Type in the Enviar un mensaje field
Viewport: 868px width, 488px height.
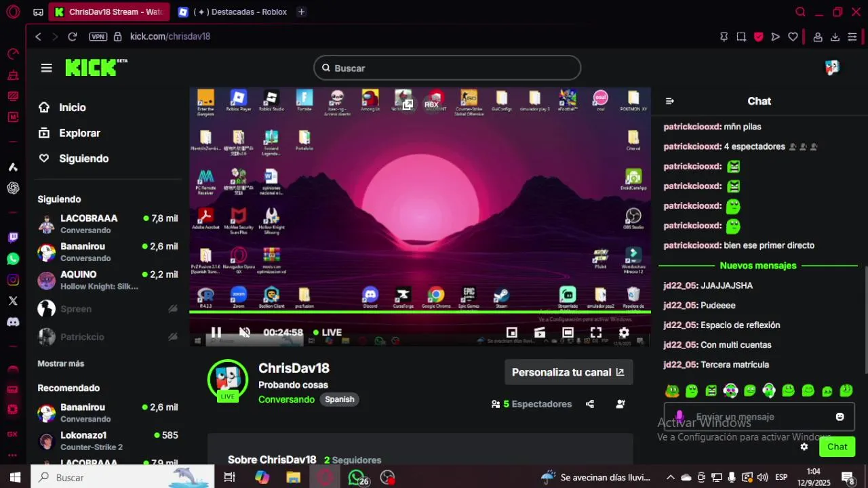pos(759,417)
